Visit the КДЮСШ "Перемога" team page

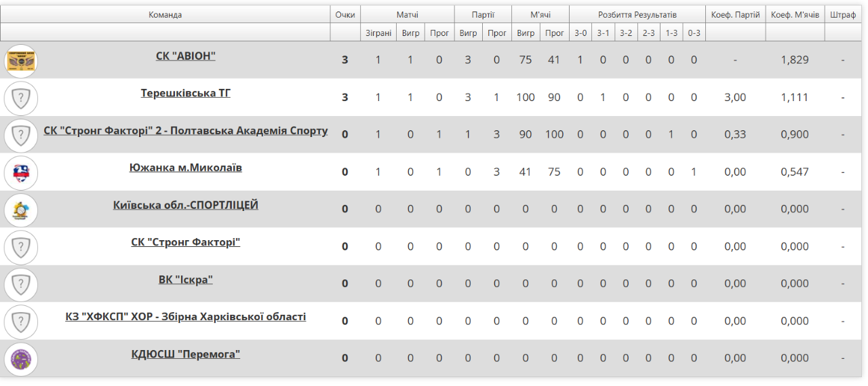(x=185, y=355)
